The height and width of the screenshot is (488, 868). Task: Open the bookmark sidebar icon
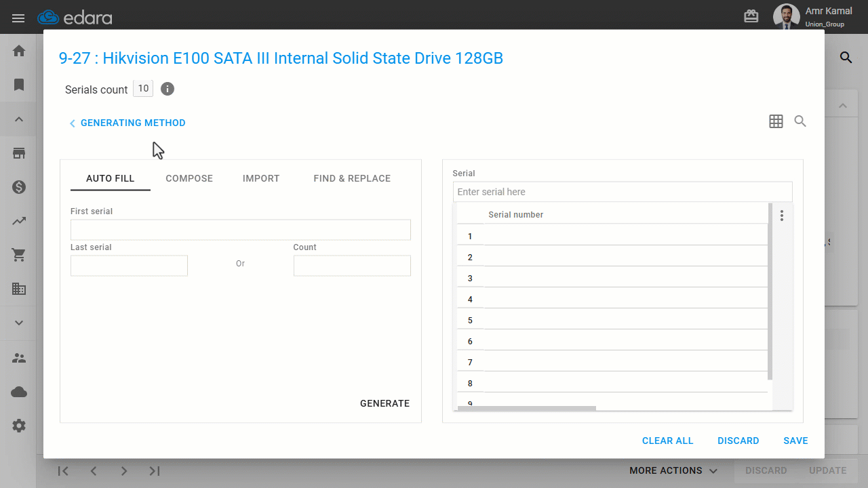point(19,85)
